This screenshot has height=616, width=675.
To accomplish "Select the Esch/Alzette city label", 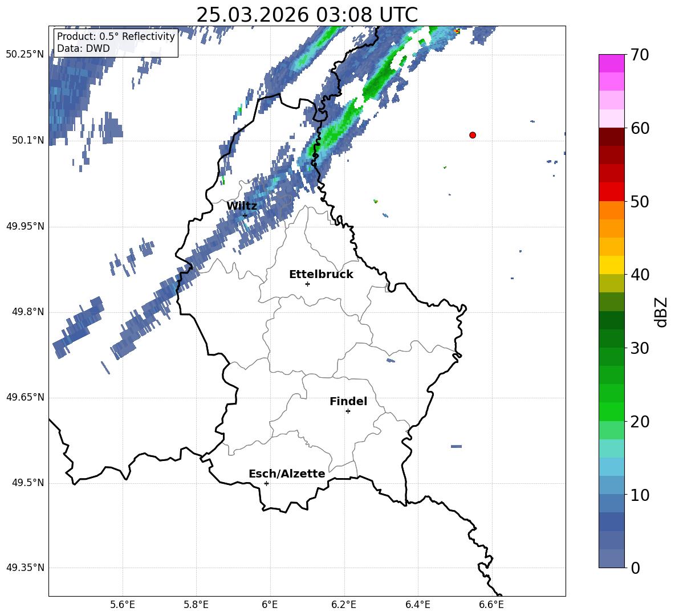I will click(x=287, y=474).
